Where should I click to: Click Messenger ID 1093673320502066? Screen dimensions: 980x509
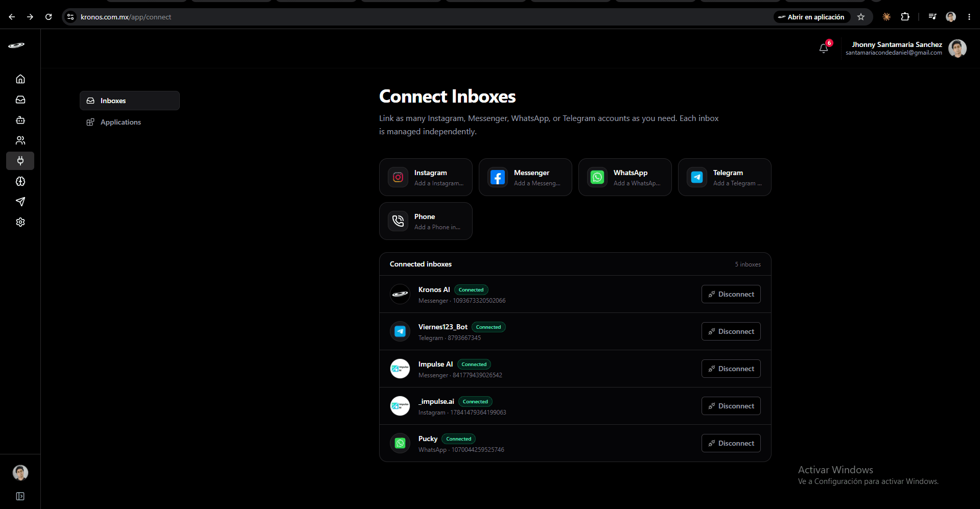479,301
